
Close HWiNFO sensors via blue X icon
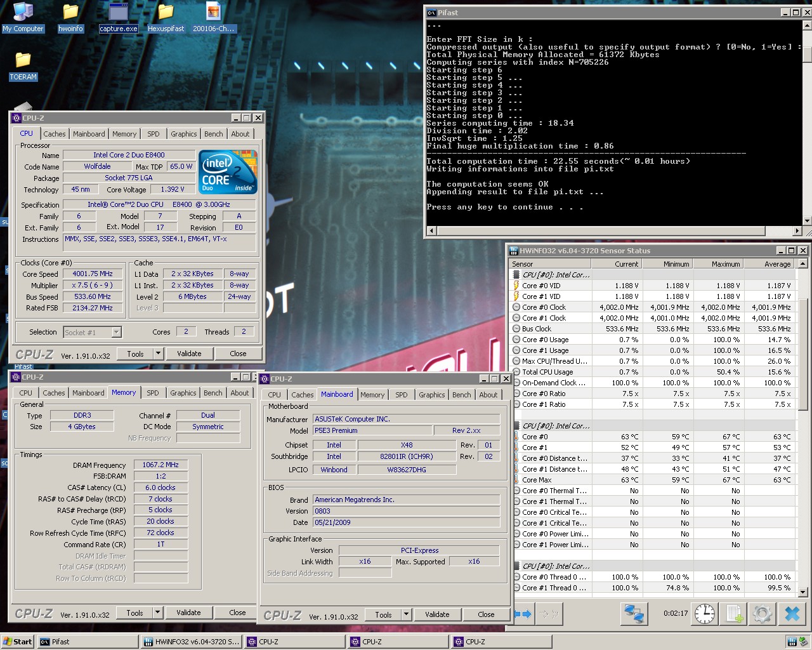click(792, 613)
